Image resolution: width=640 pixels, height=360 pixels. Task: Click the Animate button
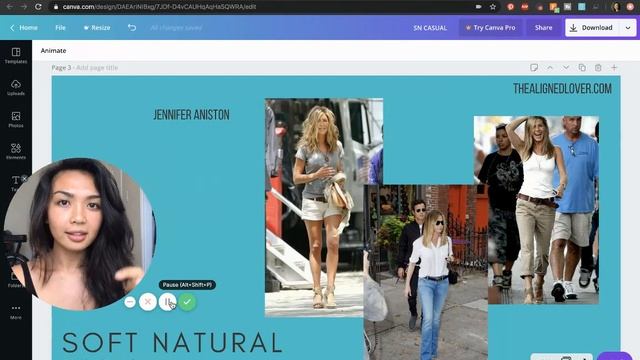click(53, 51)
